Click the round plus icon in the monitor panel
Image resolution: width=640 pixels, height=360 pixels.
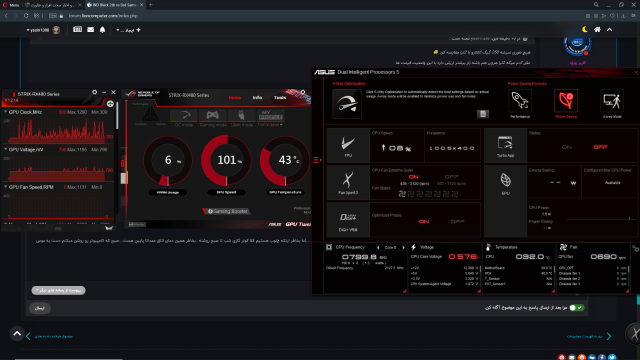[x=110, y=104]
